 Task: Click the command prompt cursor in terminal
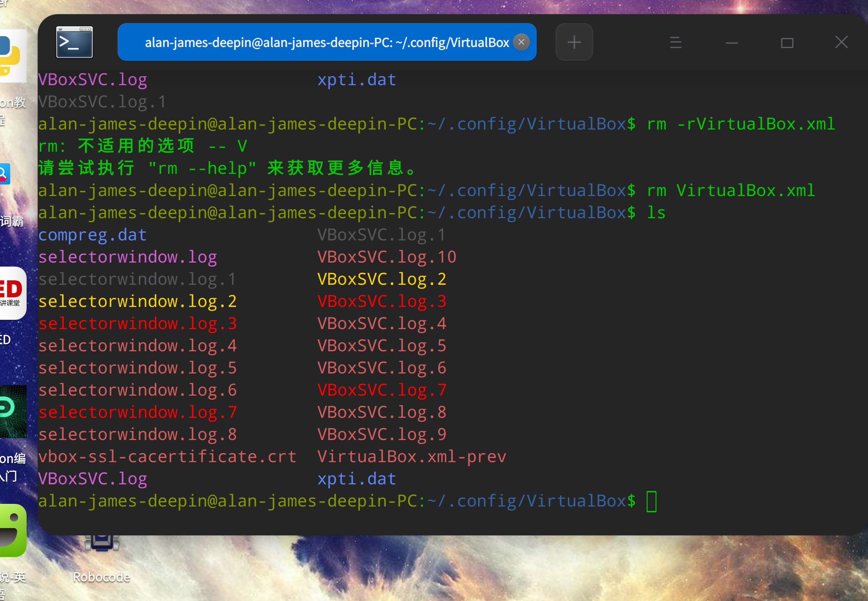(651, 502)
